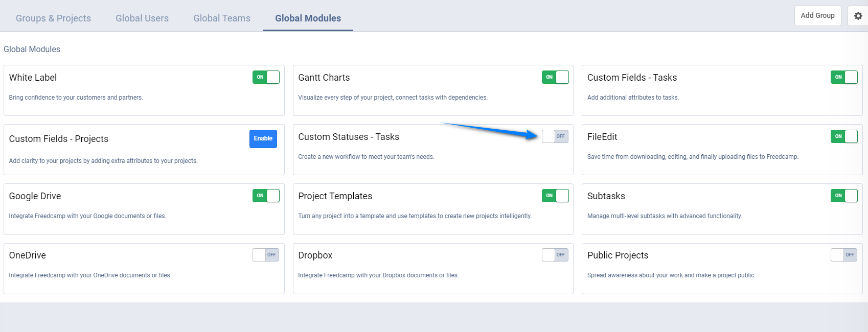This screenshot has height=332, width=868.
Task: Disable the Google Drive integration toggle
Action: click(x=266, y=196)
